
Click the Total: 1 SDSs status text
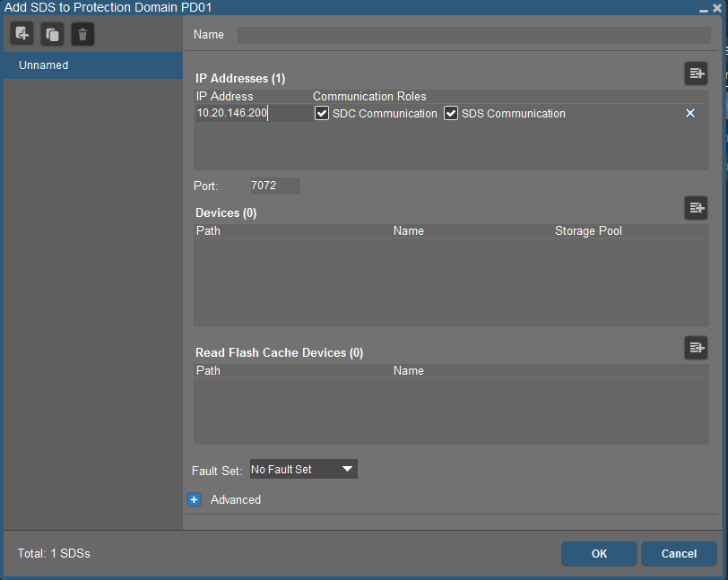54,553
